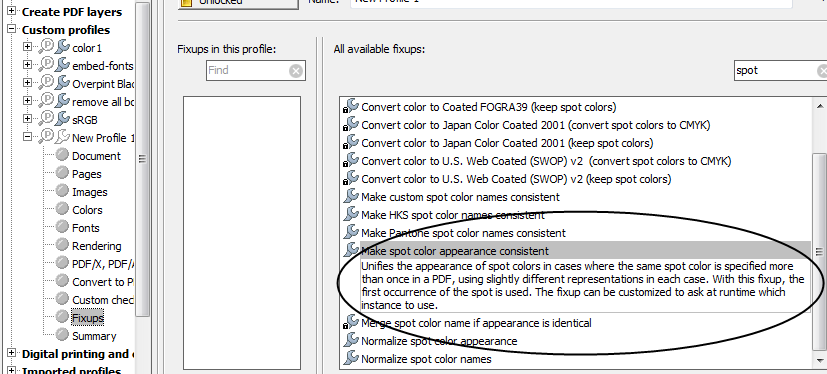Screen dimensions: 827x374
Task: Select the New Profile 1 entry
Action: click(x=103, y=138)
